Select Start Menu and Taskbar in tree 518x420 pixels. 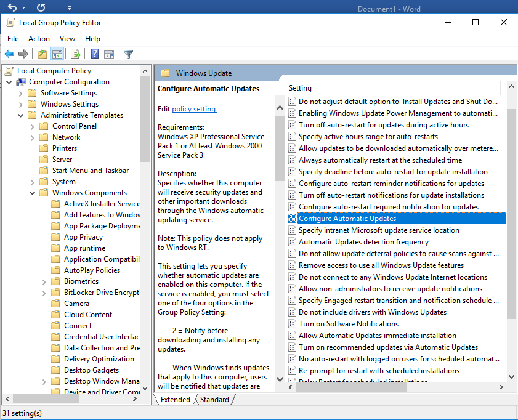tap(91, 171)
